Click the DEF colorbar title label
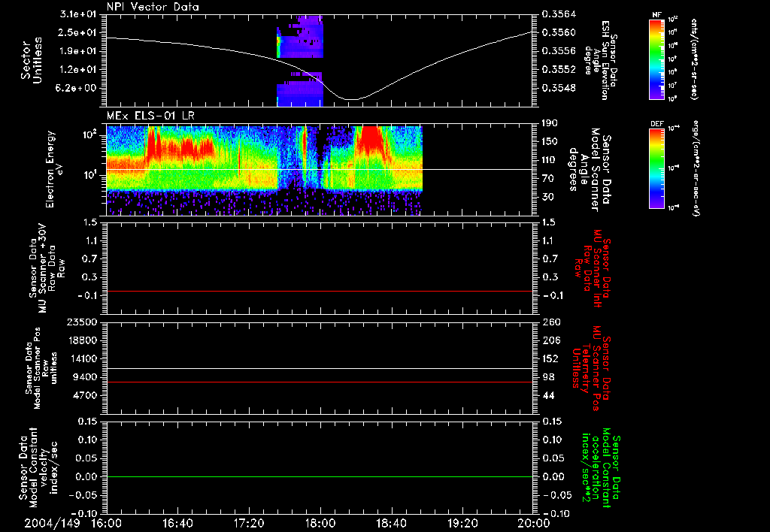 657,124
